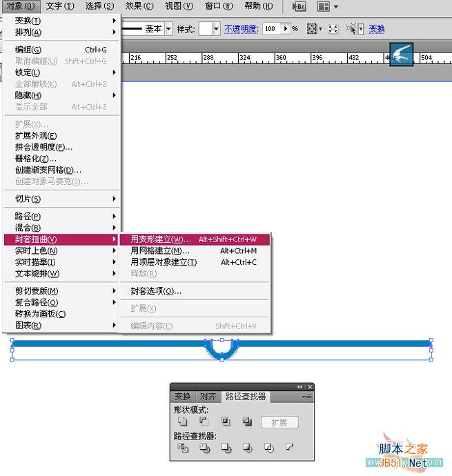Open the 图表(R) submenu
452x476 pixels.
click(x=62, y=326)
